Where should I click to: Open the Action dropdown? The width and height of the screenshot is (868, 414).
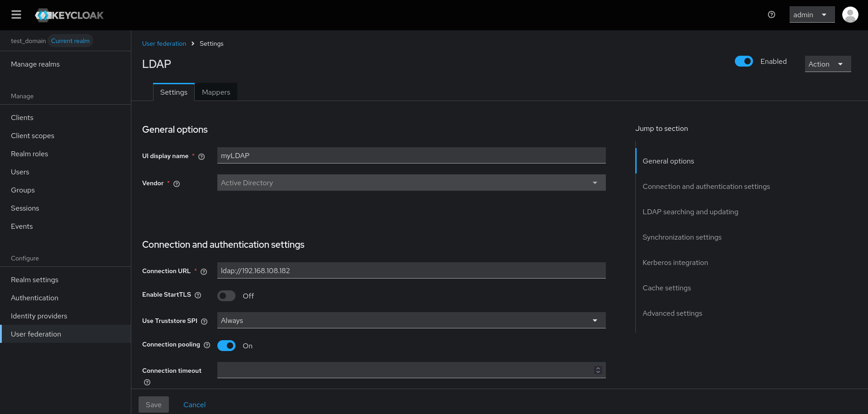(x=827, y=64)
